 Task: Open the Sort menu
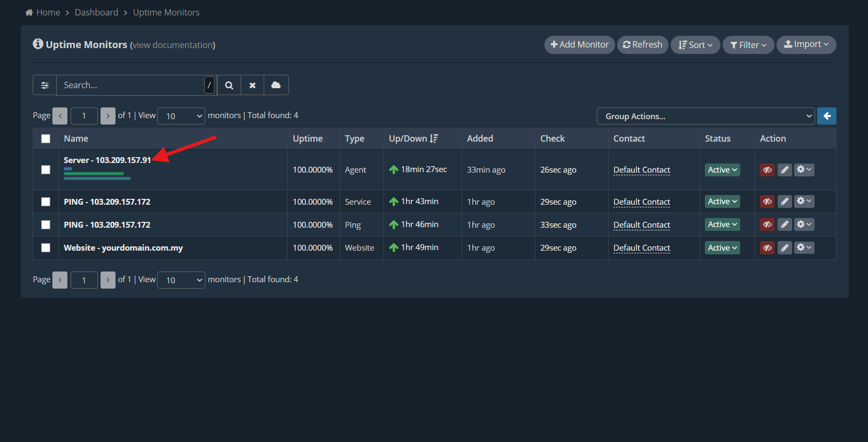click(695, 45)
